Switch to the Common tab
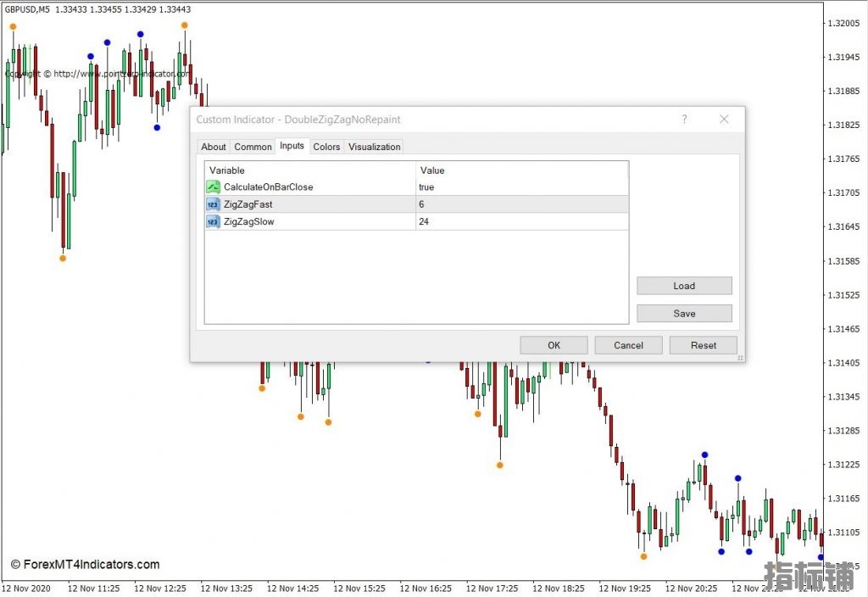The image size is (868, 597). tap(253, 147)
